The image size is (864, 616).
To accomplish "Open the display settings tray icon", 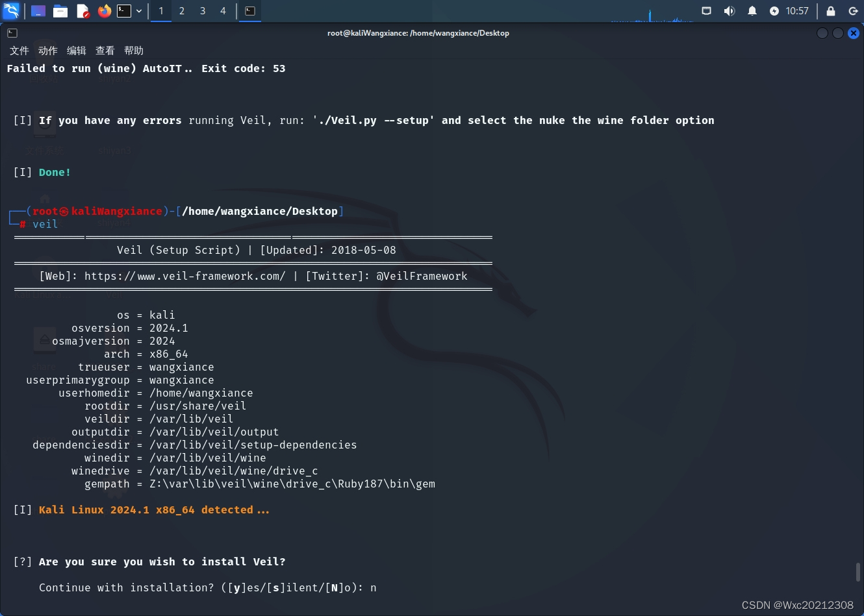I will coord(707,11).
